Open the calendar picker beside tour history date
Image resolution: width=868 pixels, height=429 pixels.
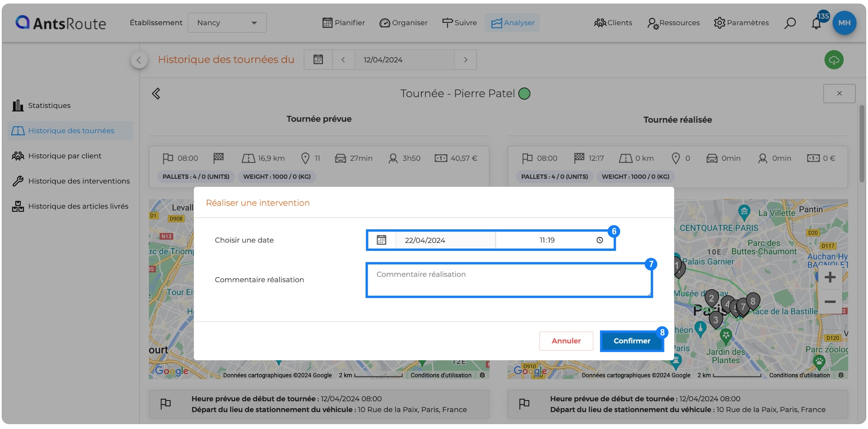click(x=318, y=59)
